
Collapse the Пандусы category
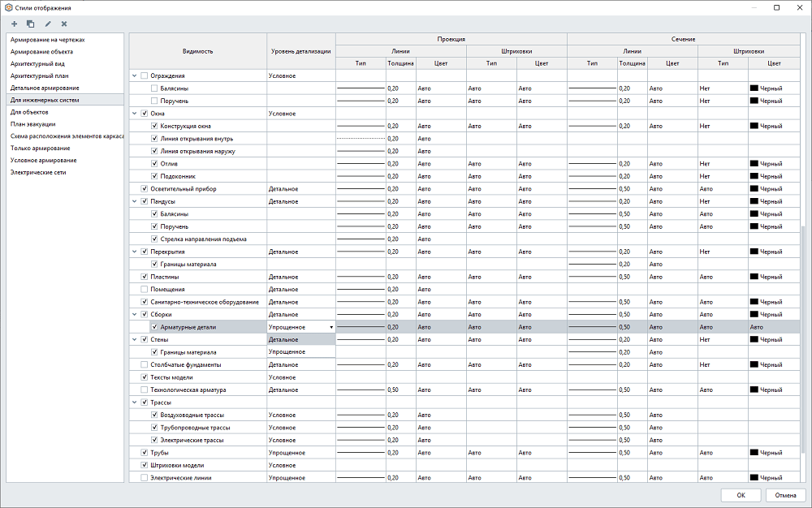[135, 201]
